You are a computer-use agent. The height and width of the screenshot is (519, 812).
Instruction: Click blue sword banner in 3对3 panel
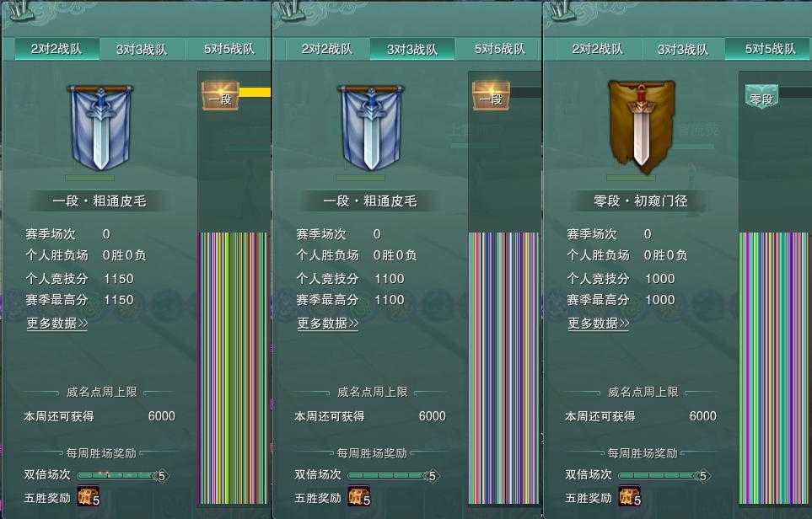(371, 127)
